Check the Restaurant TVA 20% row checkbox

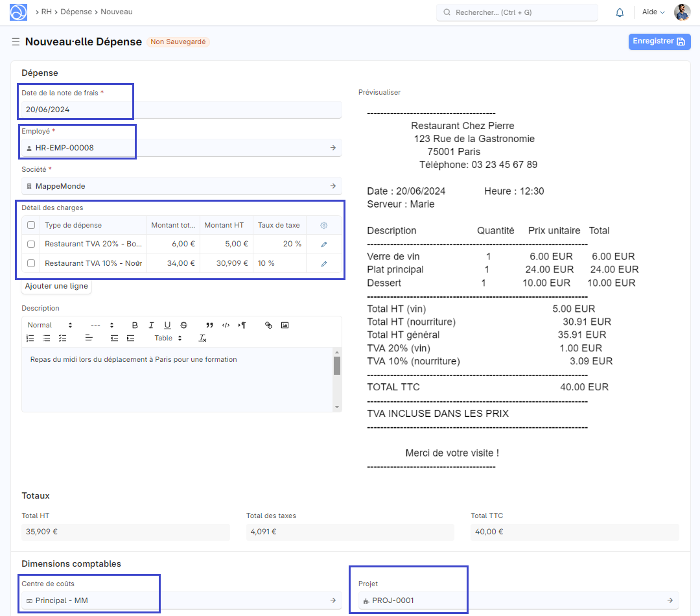point(31,244)
